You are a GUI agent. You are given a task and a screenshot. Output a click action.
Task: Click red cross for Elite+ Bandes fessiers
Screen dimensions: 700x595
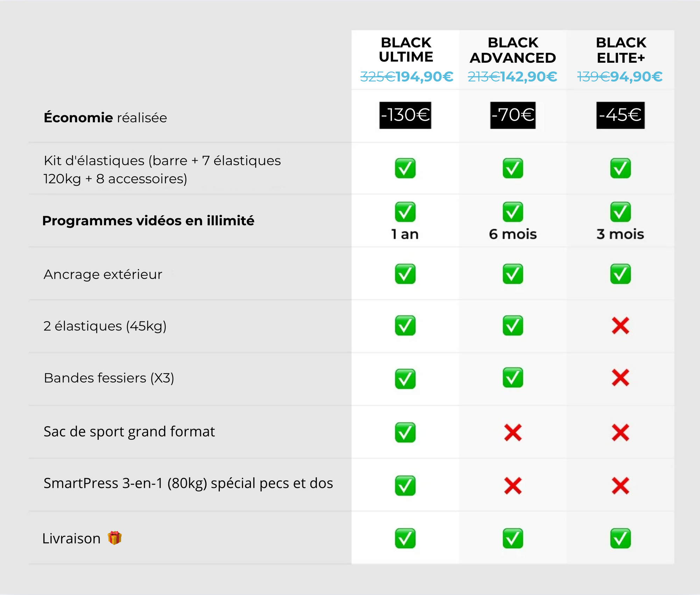620,378
